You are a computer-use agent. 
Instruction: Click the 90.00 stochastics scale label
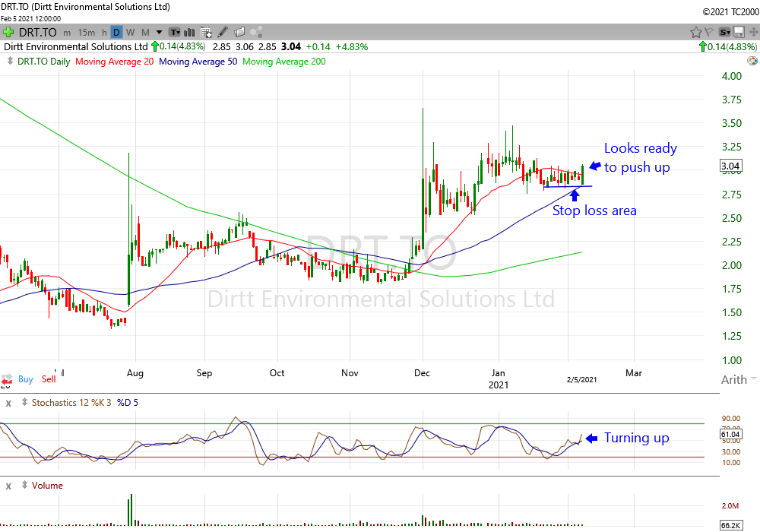click(x=731, y=418)
